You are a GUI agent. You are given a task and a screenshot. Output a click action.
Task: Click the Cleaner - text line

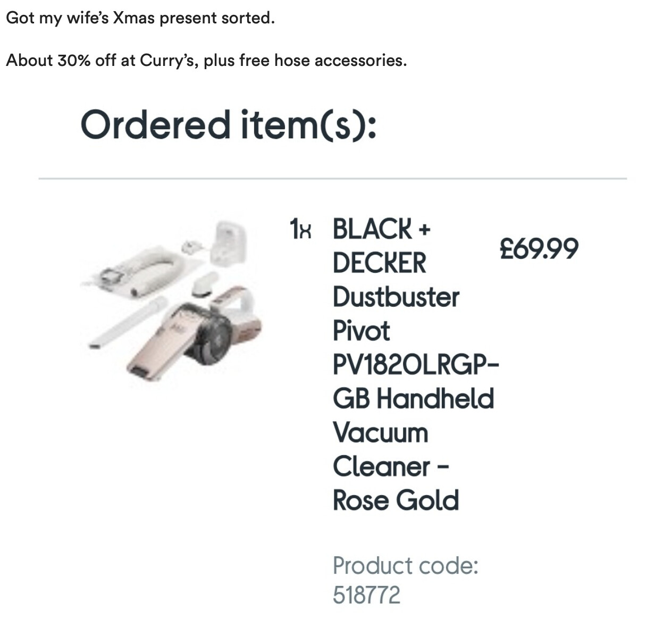pyautogui.click(x=391, y=467)
